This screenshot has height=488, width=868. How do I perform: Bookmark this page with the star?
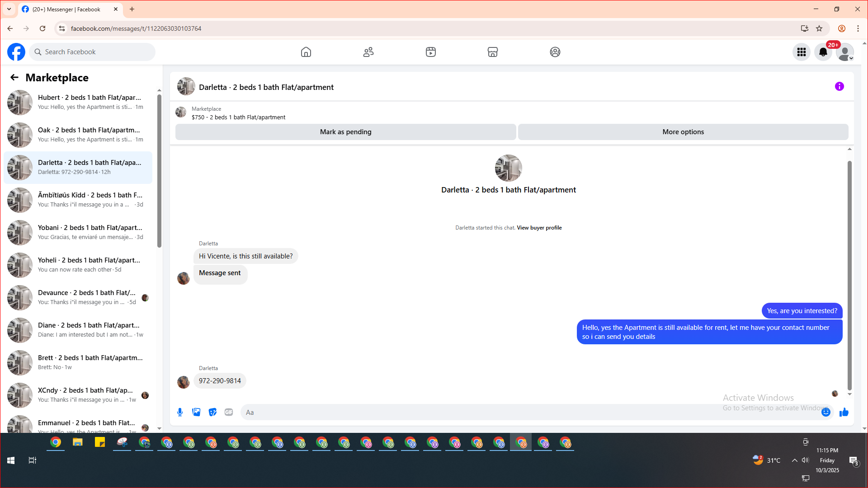point(819,28)
